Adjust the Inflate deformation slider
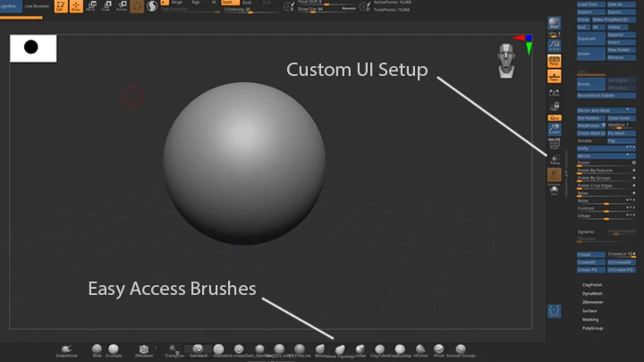Viewport: 644px width, 362px height. coord(606,216)
